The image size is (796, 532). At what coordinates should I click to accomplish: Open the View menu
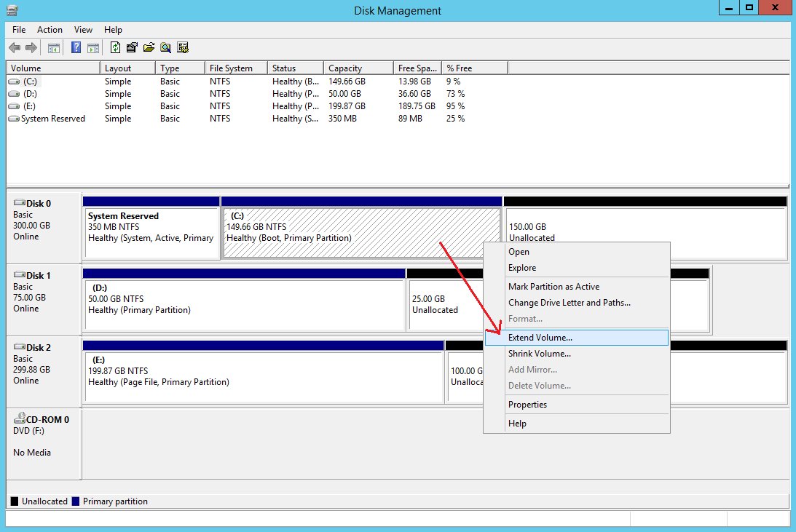pyautogui.click(x=83, y=30)
